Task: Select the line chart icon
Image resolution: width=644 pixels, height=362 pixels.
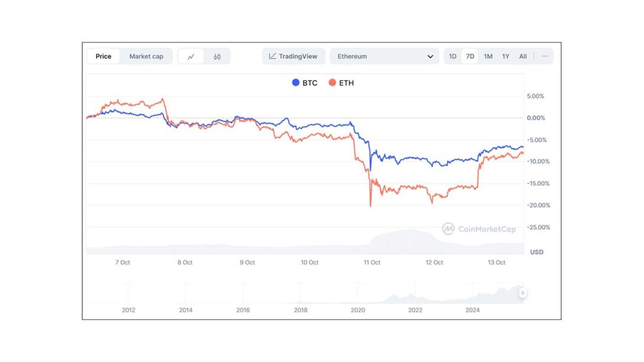Action: (191, 56)
